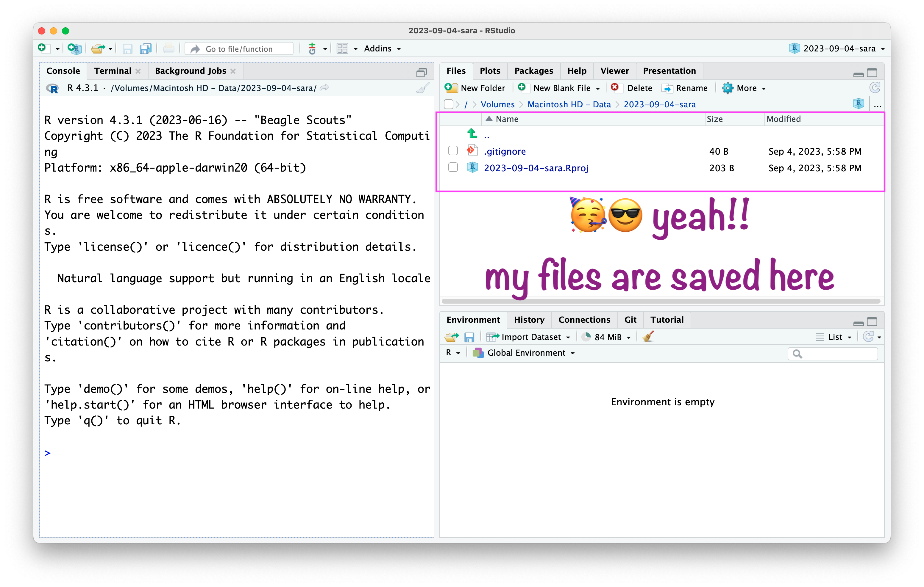This screenshot has height=587, width=924.
Task: Check the .gitignore file checkbox
Action: 453,151
